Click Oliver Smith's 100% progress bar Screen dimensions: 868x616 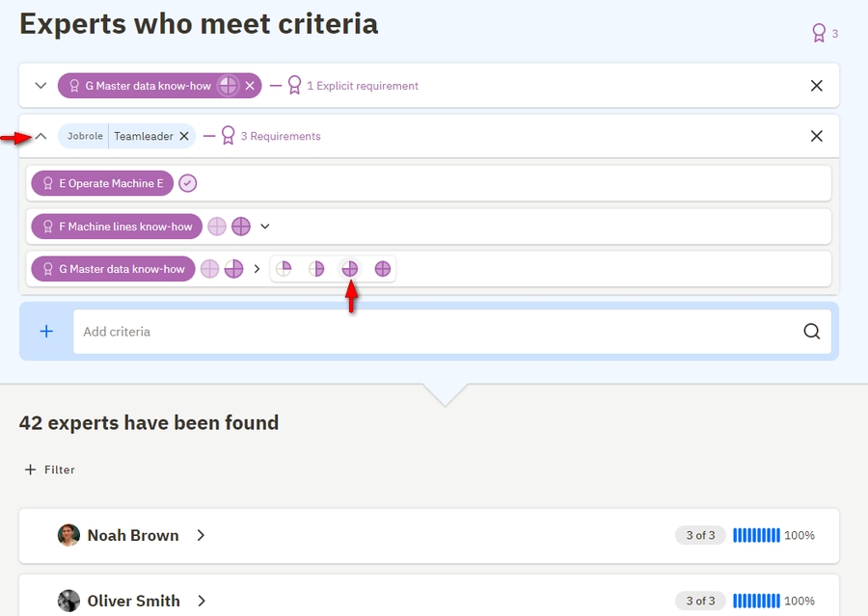point(756,601)
